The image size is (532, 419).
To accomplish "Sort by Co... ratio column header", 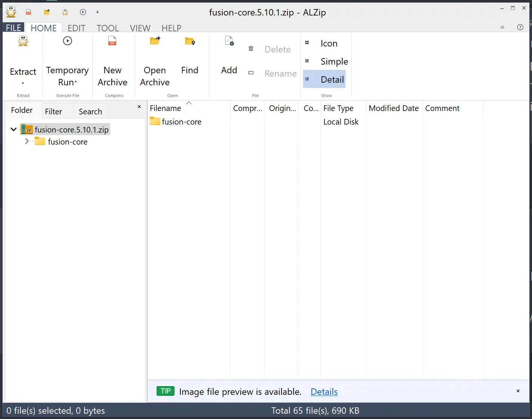I will coord(311,108).
